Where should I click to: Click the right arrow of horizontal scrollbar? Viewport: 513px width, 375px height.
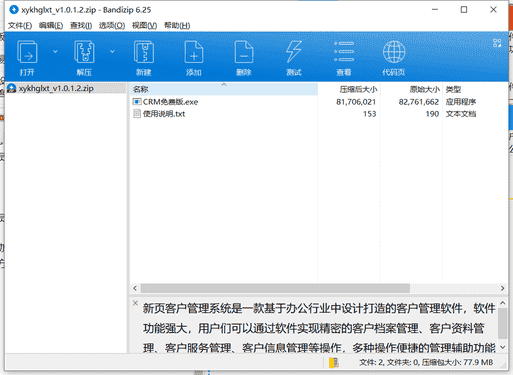click(502, 288)
